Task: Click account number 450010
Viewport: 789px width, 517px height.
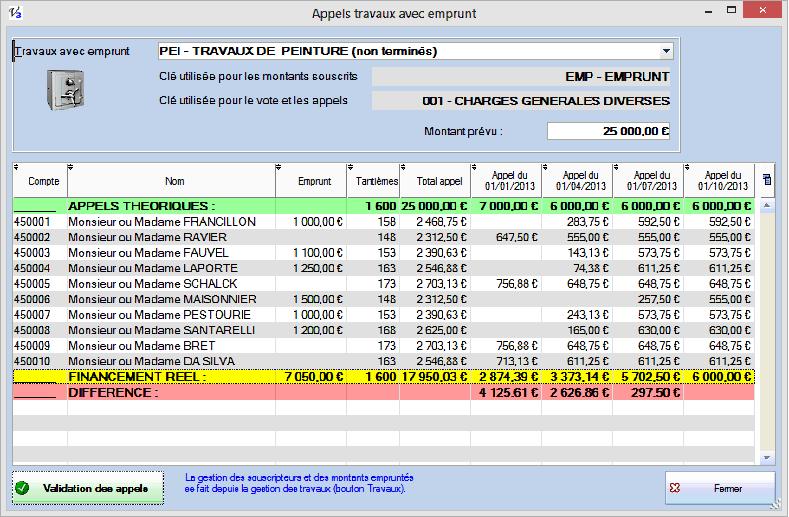Action: click(x=32, y=361)
